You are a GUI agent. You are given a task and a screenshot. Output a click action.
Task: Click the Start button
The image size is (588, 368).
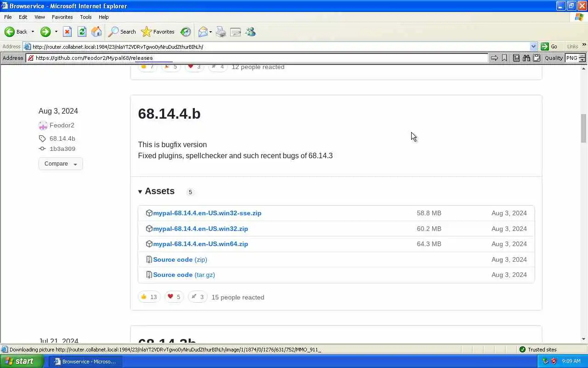[21, 361]
